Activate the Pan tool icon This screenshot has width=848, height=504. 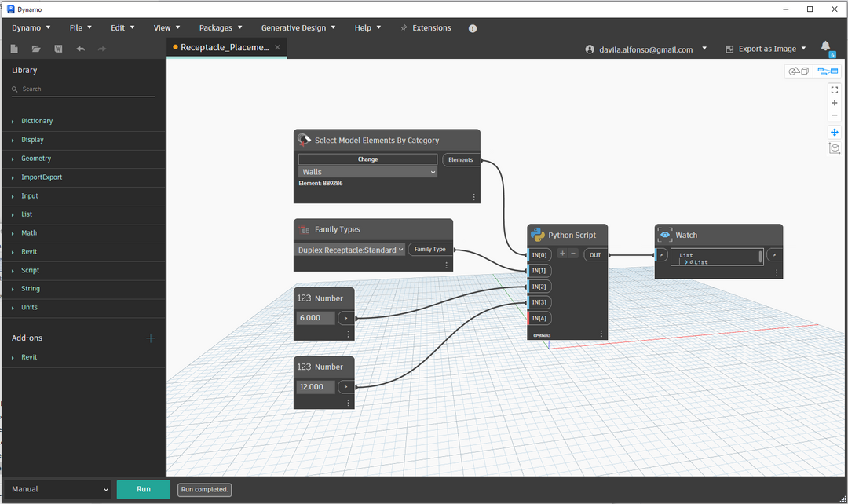[x=835, y=132]
